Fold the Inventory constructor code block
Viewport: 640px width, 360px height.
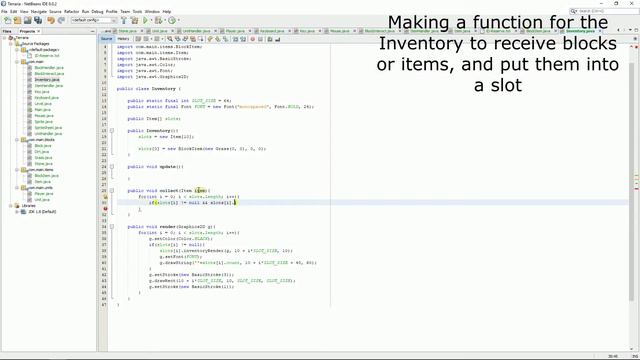[x=112, y=131]
